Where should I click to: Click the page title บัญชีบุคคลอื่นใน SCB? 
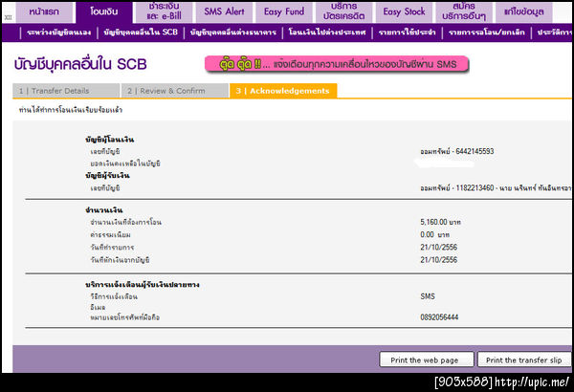tap(80, 64)
